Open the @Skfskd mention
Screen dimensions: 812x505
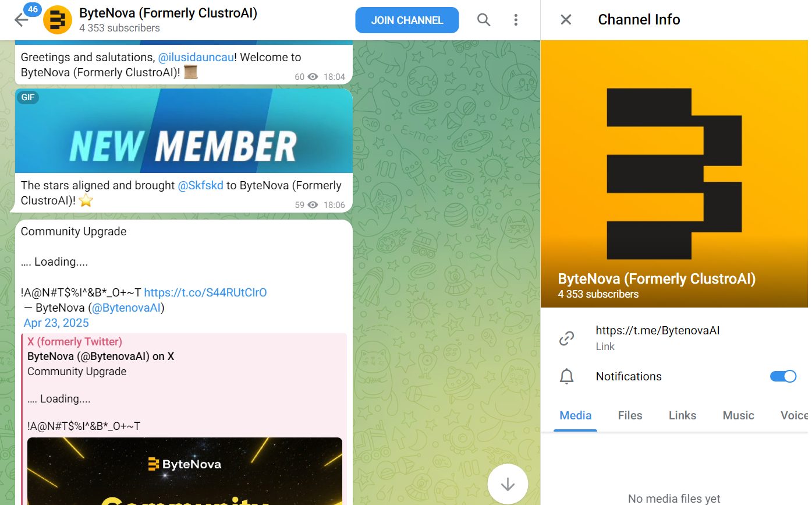tap(200, 185)
